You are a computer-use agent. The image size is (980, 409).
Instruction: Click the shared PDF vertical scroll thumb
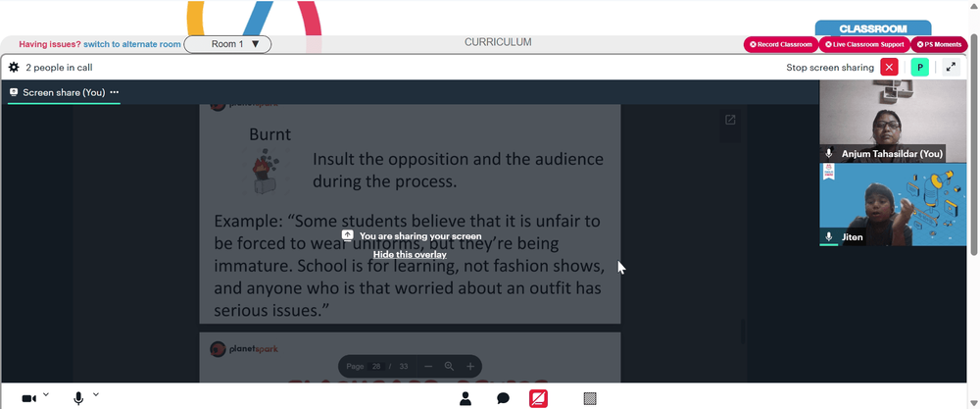coord(743,332)
